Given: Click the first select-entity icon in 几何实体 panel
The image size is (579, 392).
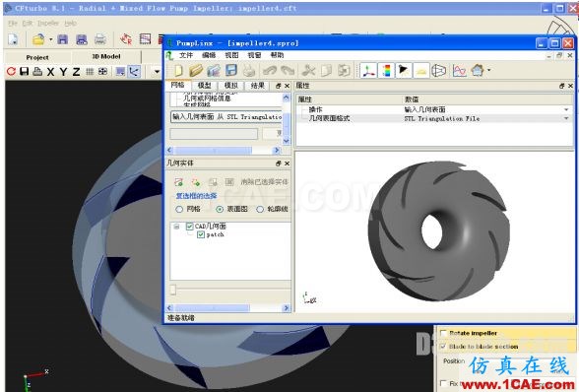Looking at the screenshot, I should tap(179, 182).
